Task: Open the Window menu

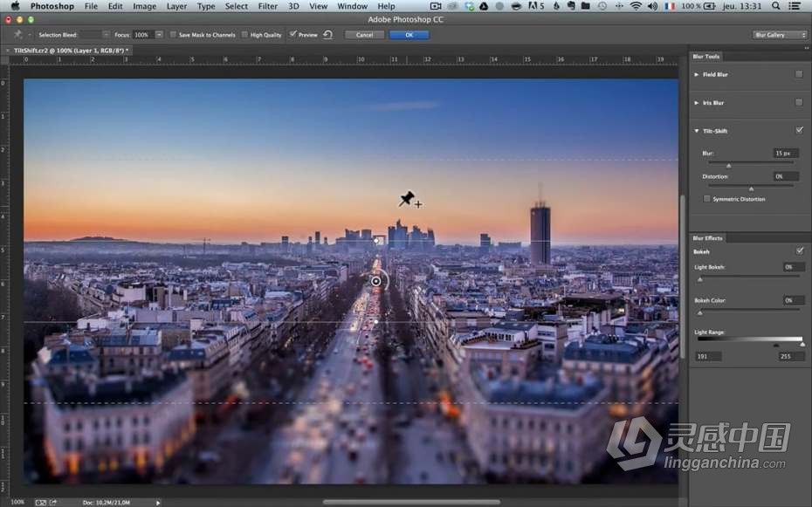Action: 352,6
